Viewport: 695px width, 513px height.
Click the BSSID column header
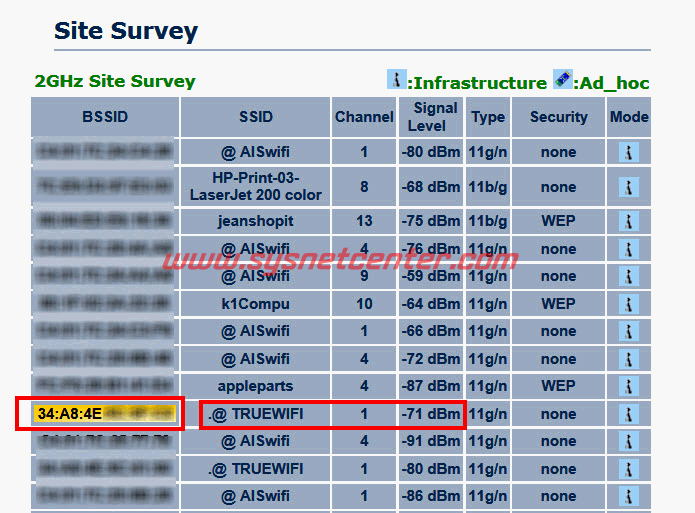105,117
